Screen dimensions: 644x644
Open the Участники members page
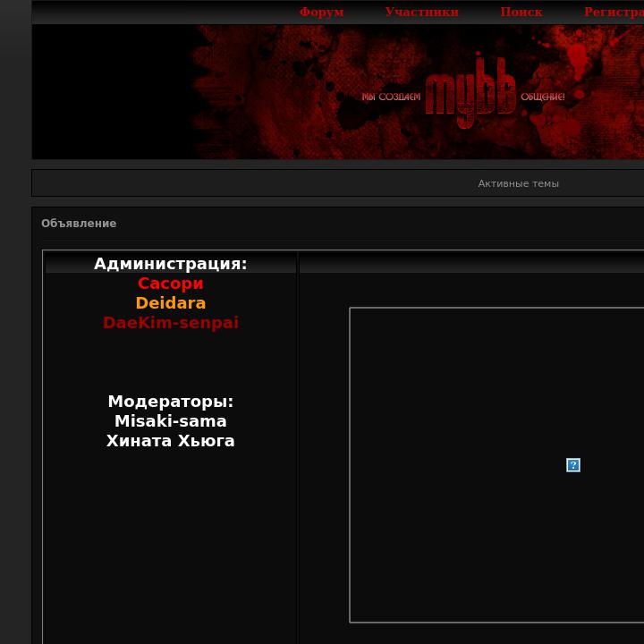pyautogui.click(x=422, y=12)
